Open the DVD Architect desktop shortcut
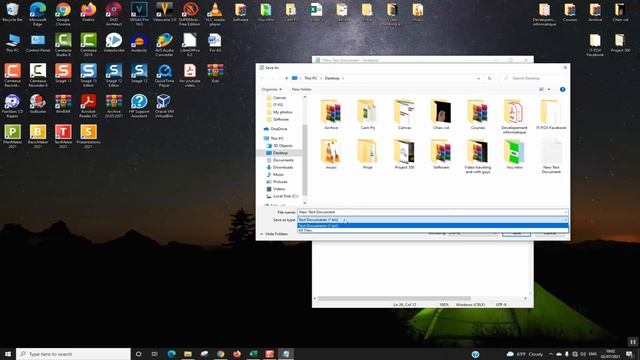This screenshot has width=640, height=360. pyautogui.click(x=113, y=13)
